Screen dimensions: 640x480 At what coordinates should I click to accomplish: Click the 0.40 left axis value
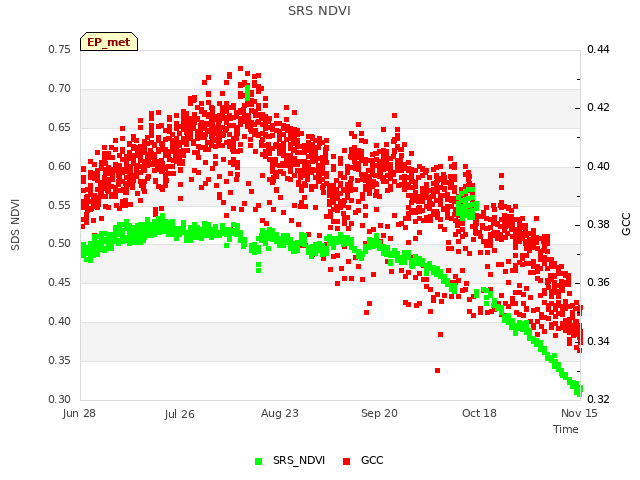tap(60, 322)
